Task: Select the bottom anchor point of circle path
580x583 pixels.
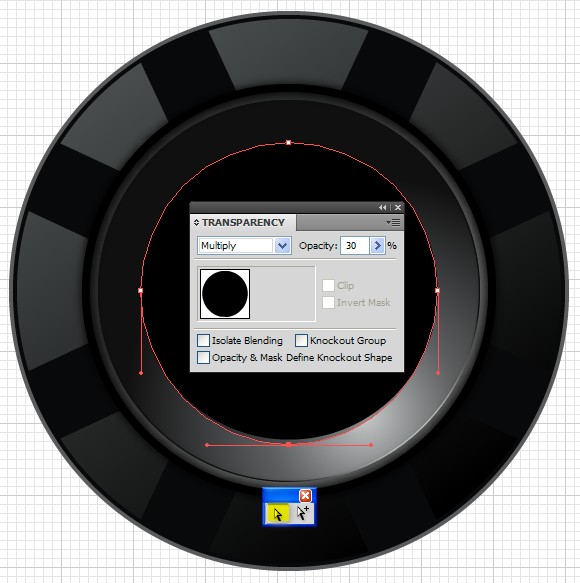Action: [289, 444]
